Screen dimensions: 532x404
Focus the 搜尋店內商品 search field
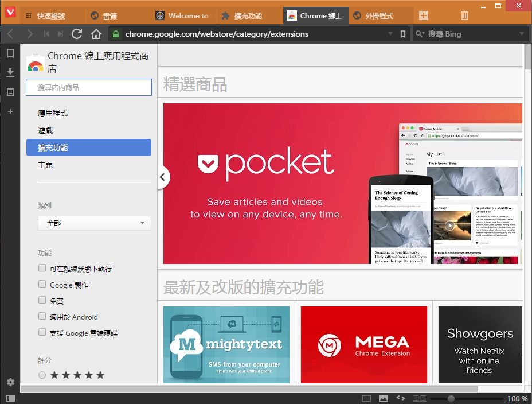coord(89,88)
